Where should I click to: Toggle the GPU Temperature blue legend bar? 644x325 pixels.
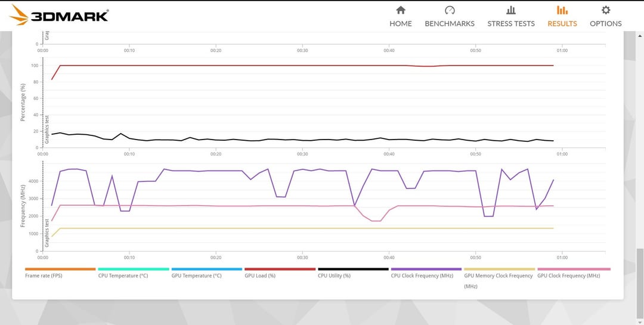pos(206,269)
